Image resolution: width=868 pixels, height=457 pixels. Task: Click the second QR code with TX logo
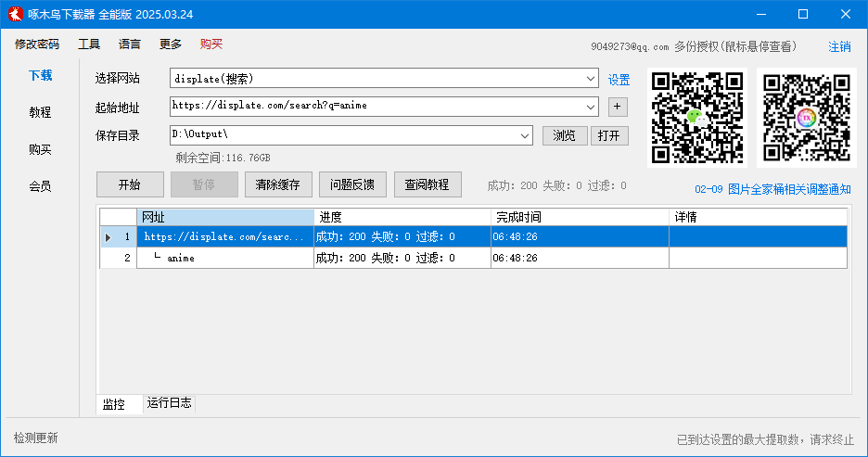807,118
